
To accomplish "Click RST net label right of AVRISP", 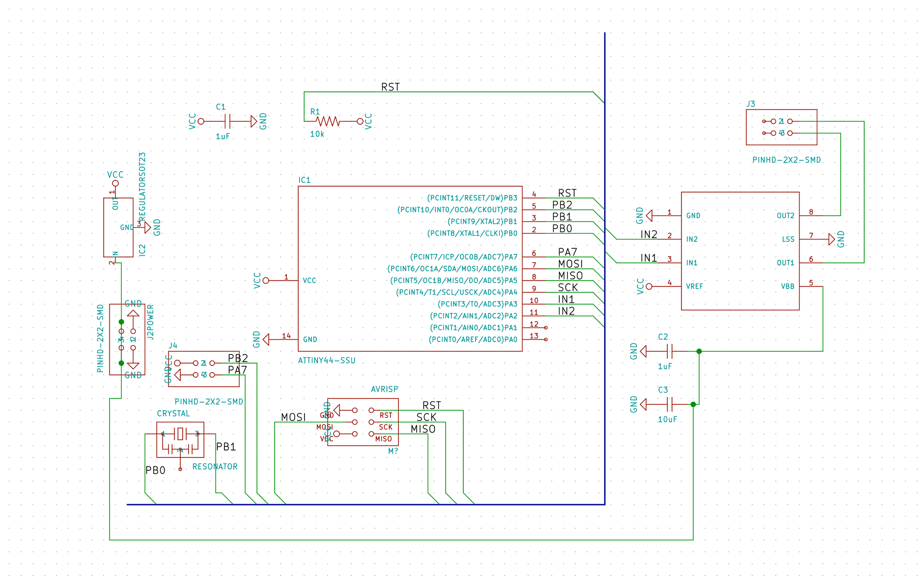I will [x=432, y=406].
